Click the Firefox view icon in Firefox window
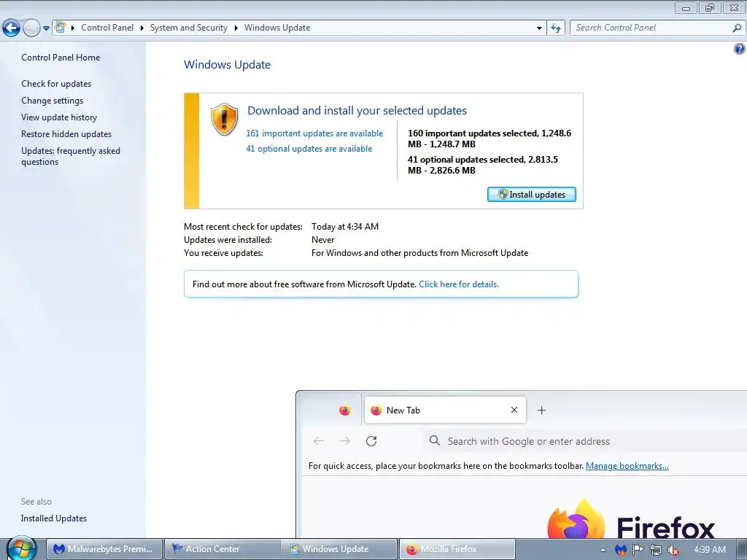Image resolution: width=747 pixels, height=560 pixels. (344, 410)
